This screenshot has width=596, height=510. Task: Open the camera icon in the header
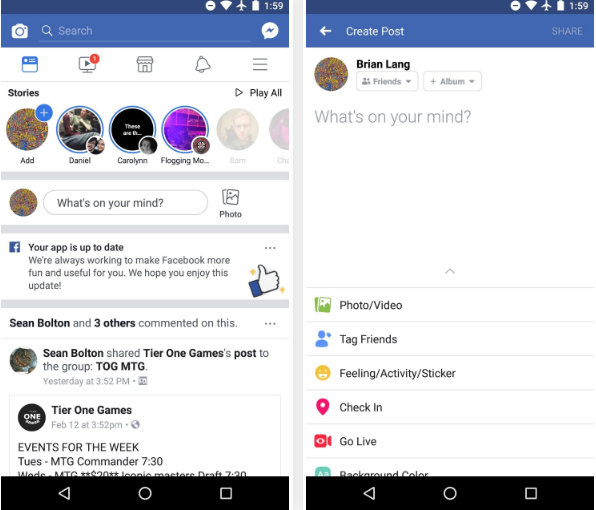pyautogui.click(x=20, y=31)
